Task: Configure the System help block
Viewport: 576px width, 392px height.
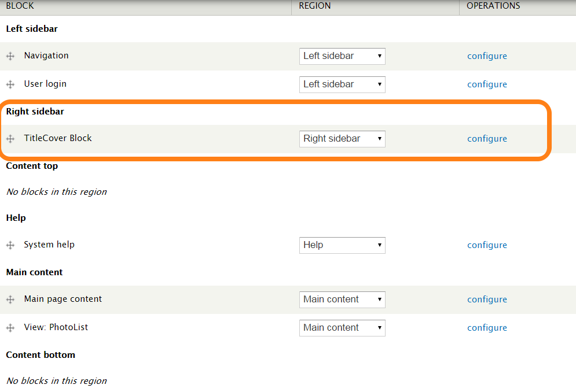Action: tap(487, 245)
